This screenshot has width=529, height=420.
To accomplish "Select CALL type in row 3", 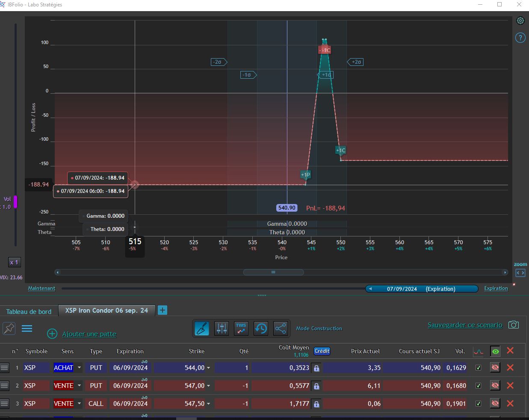I will tap(96, 404).
